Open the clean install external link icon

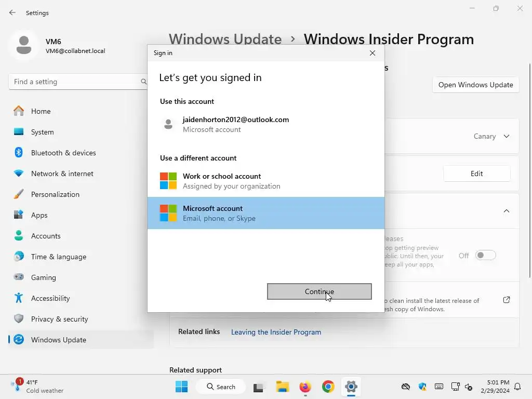506,300
